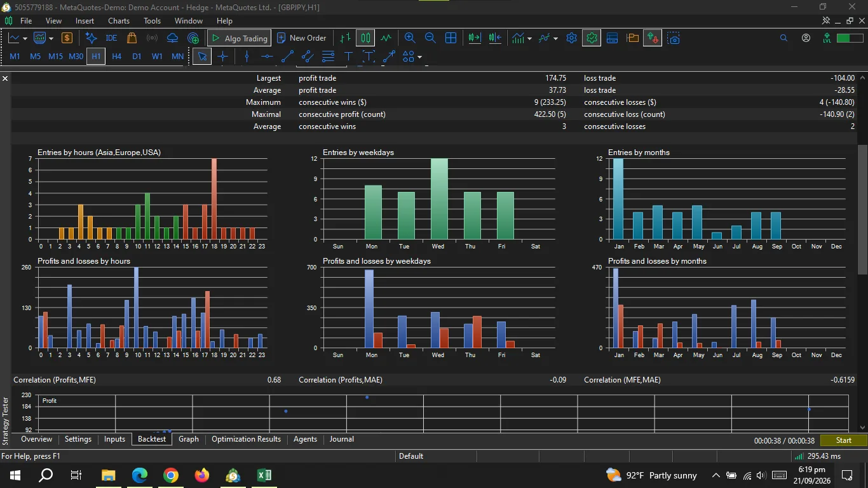
Task: Take a chart screenshot with camera icon
Action: 674,38
